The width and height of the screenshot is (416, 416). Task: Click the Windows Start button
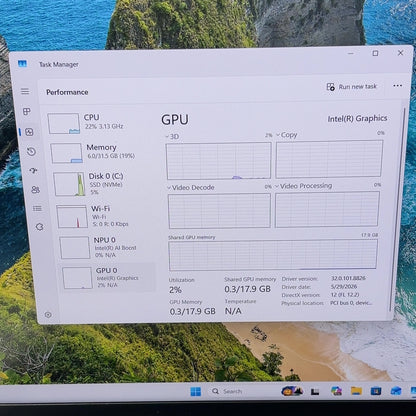tap(196, 391)
